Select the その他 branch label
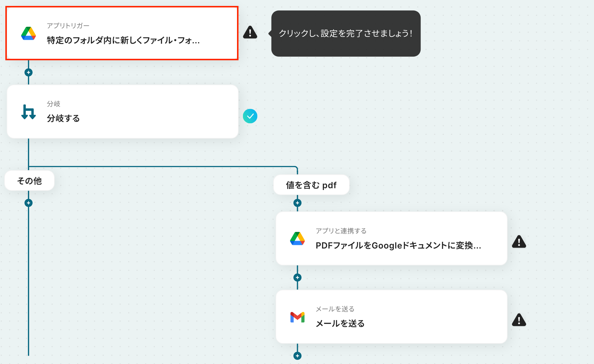 point(29,181)
